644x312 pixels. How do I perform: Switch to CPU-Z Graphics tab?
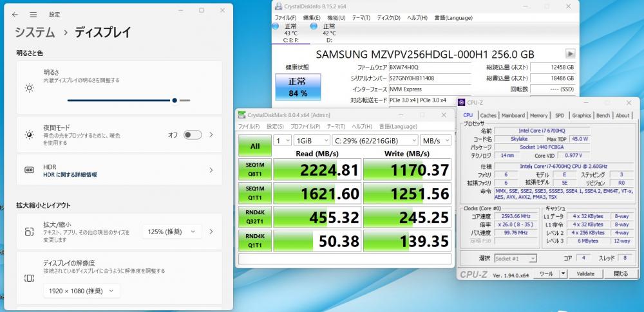pyautogui.click(x=582, y=115)
